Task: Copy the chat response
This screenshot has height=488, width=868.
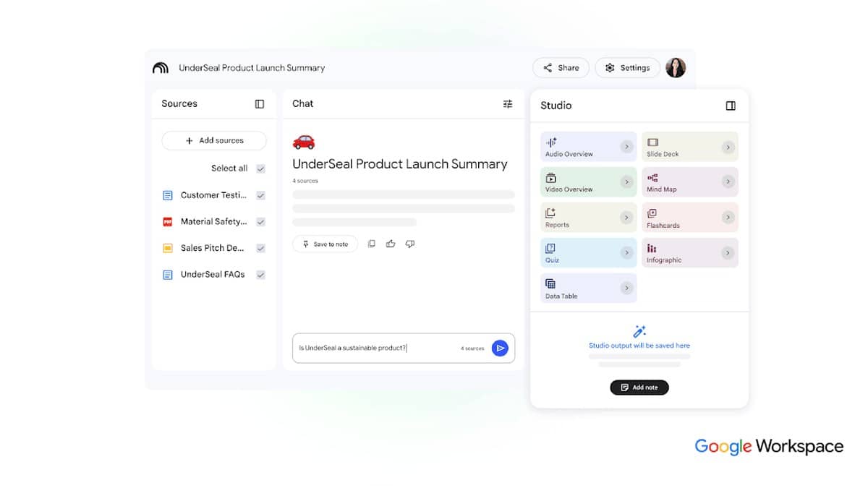Action: point(372,244)
